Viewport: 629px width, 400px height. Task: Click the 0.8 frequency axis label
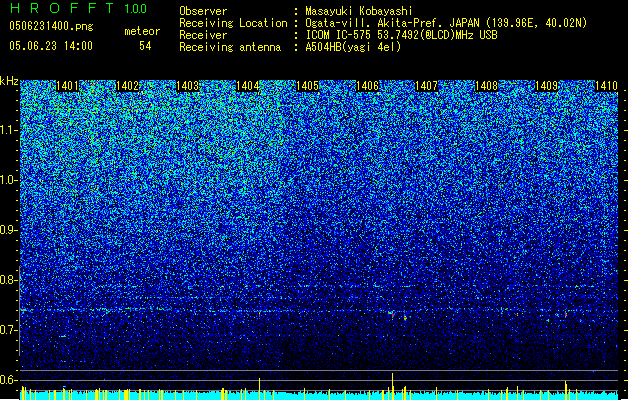pos(9,280)
